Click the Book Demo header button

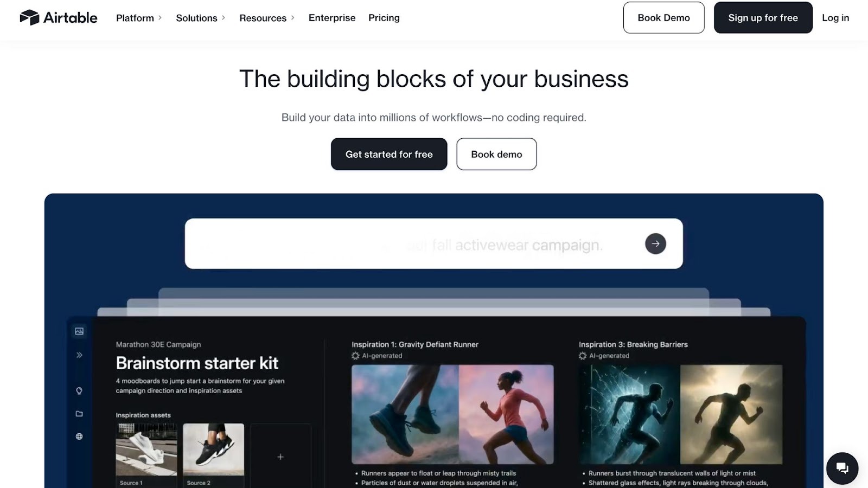(663, 18)
